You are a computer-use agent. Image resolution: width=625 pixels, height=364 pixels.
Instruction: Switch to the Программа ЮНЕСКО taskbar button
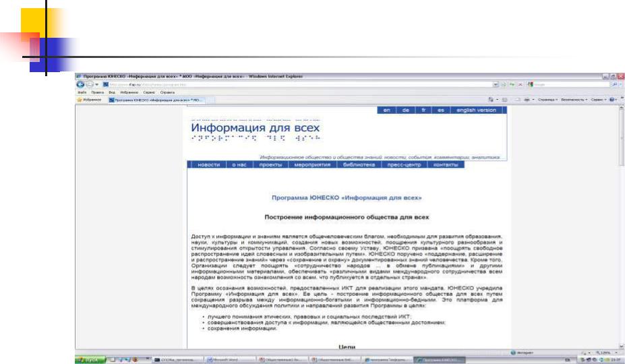(x=440, y=359)
